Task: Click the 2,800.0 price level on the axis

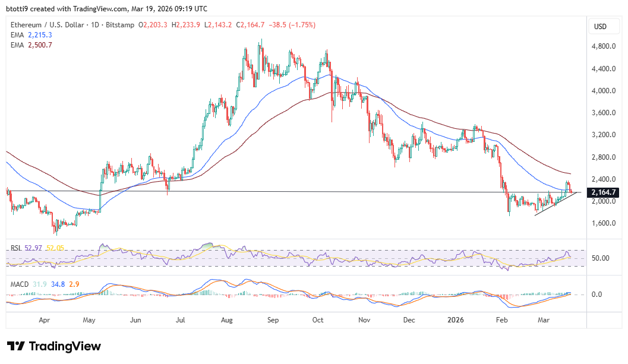Action: point(603,157)
